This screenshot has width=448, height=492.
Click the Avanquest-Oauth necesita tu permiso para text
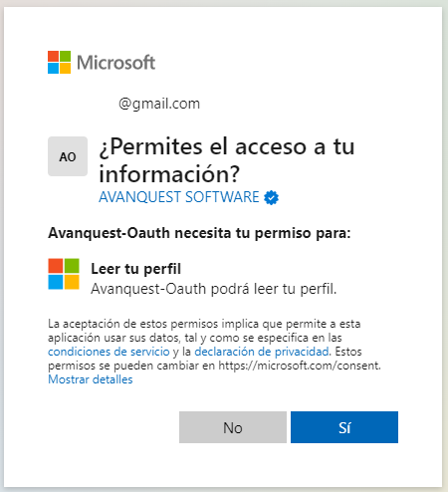point(199,233)
